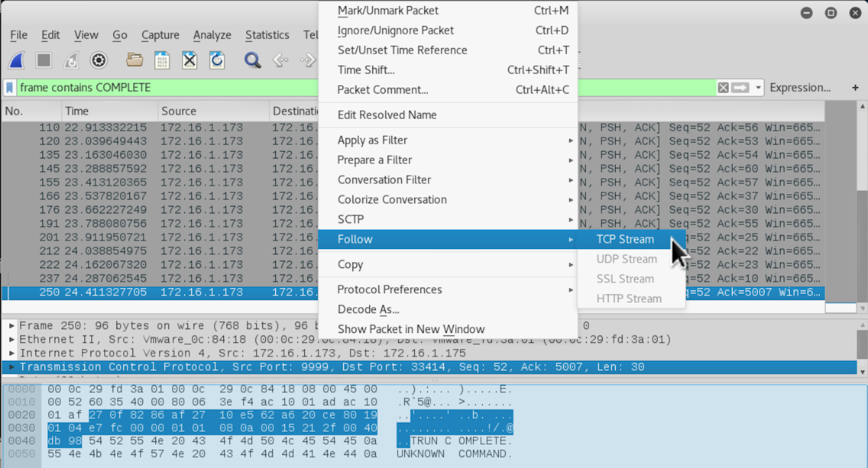
Task: Choose Show Packet in New Window
Action: click(x=448, y=329)
